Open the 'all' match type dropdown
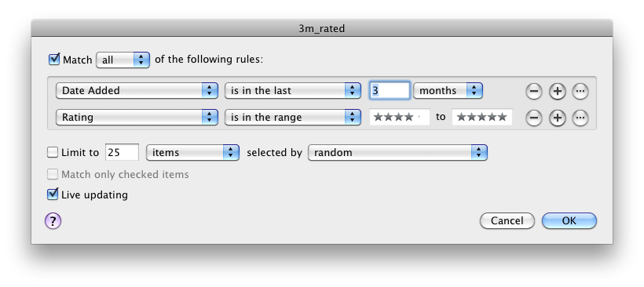This screenshot has width=644, height=287. 123,60
